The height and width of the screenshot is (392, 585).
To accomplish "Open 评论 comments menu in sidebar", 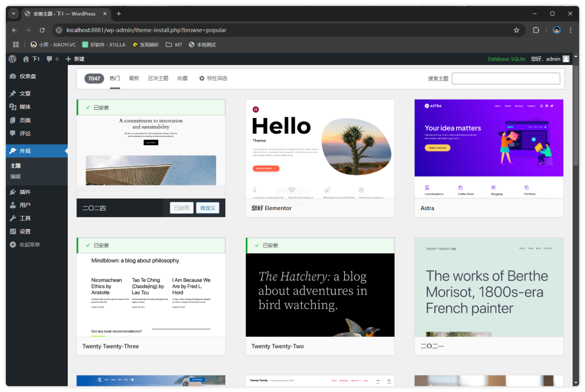I will [37, 134].
